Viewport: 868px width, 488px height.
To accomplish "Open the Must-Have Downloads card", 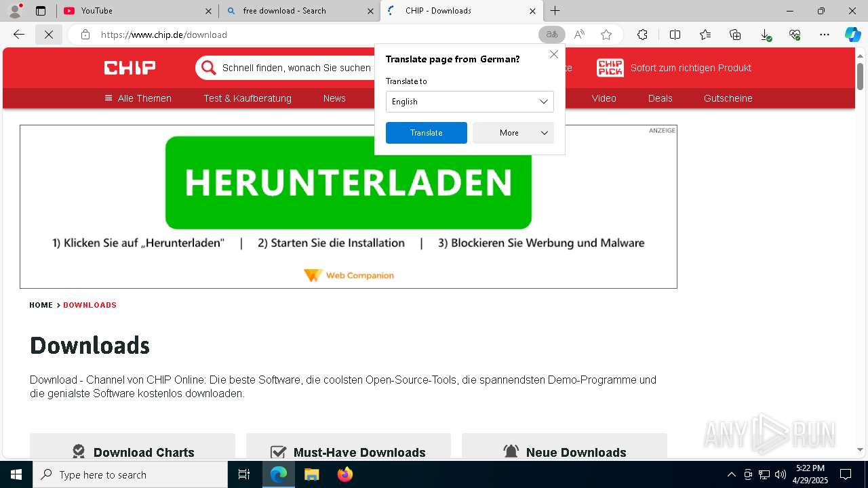I will click(x=349, y=447).
